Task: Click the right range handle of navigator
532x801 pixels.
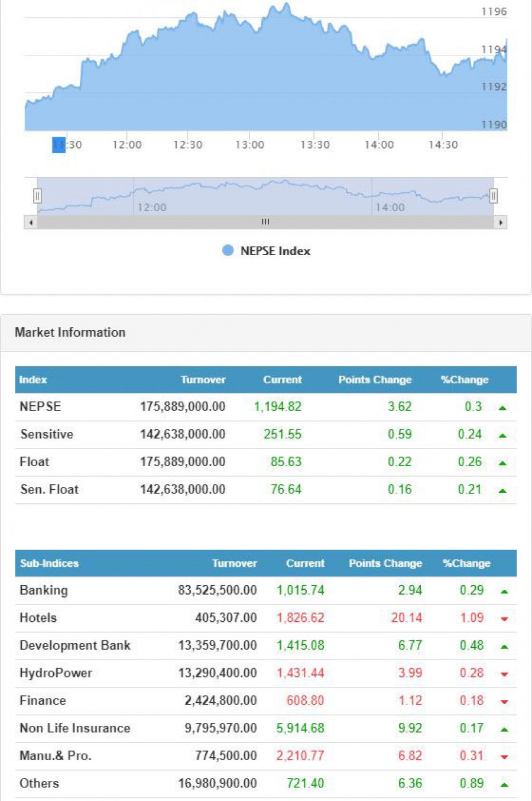Action: tap(493, 196)
